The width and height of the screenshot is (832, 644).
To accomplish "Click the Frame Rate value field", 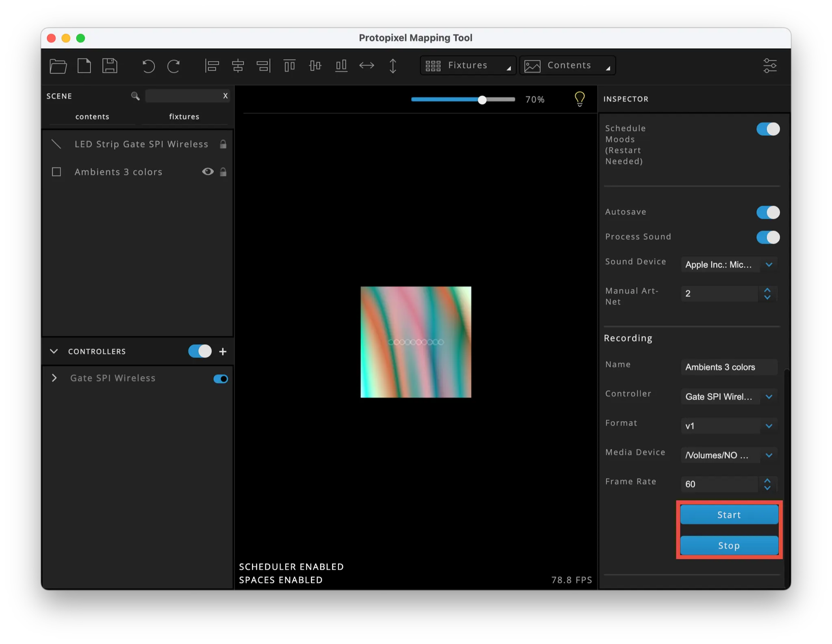I will click(719, 484).
